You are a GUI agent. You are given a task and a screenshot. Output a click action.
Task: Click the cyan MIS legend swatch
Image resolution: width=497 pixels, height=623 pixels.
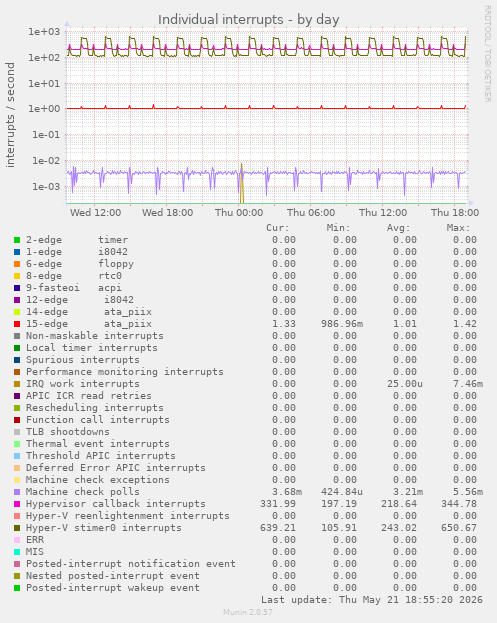[17, 552]
